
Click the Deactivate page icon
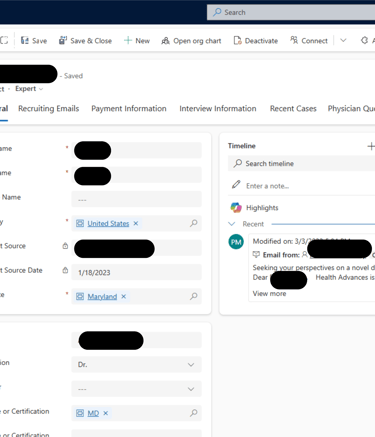(x=237, y=41)
